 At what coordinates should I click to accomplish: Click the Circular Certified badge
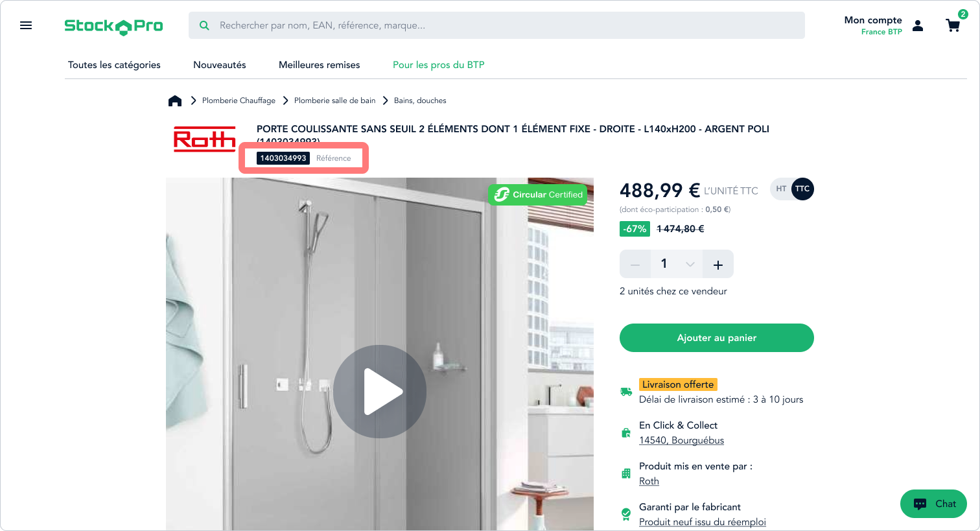(538, 195)
